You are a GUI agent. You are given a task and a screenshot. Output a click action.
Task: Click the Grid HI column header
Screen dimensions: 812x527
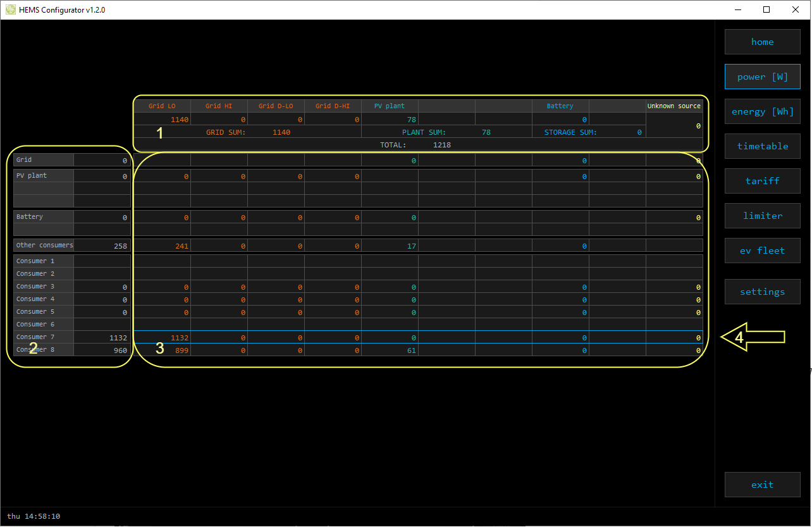click(x=219, y=106)
